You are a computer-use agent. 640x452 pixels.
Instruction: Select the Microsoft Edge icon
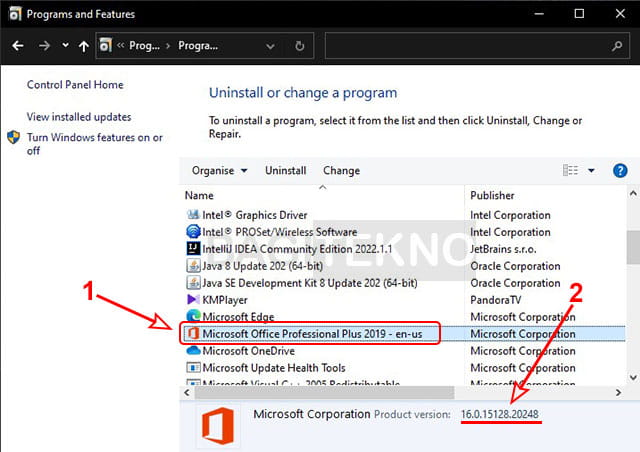pos(193,316)
